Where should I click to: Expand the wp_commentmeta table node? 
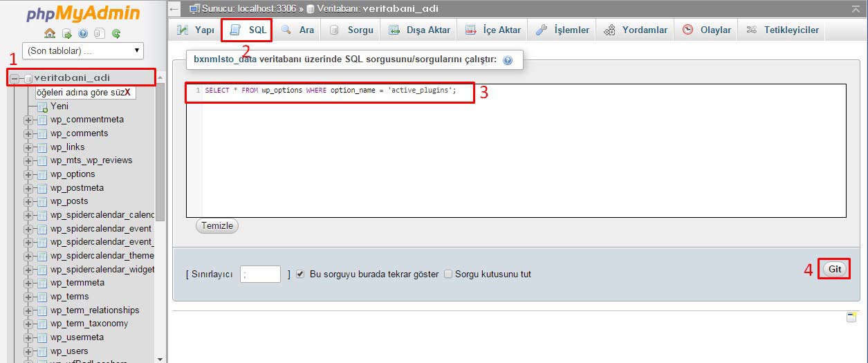pos(28,120)
